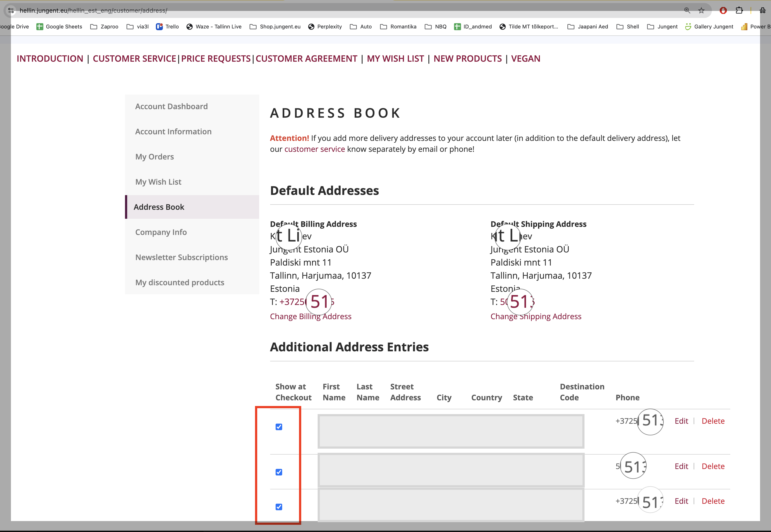Click Change Billing Address link
This screenshot has width=771, height=532.
[x=310, y=316]
